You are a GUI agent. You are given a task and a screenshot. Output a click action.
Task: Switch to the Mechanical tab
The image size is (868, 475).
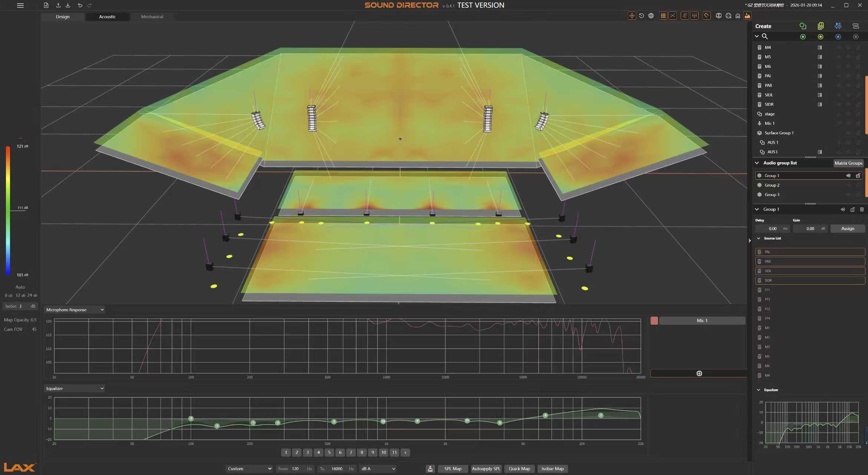[152, 17]
